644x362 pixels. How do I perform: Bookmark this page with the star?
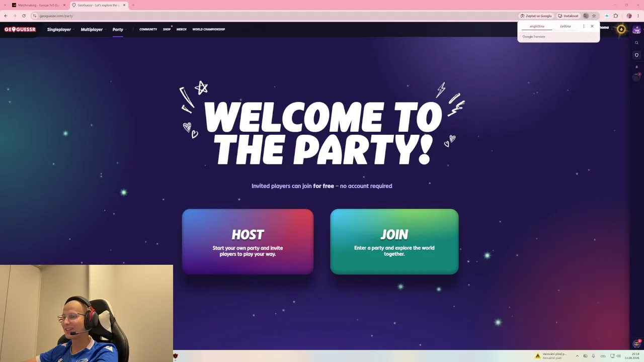coord(594,16)
